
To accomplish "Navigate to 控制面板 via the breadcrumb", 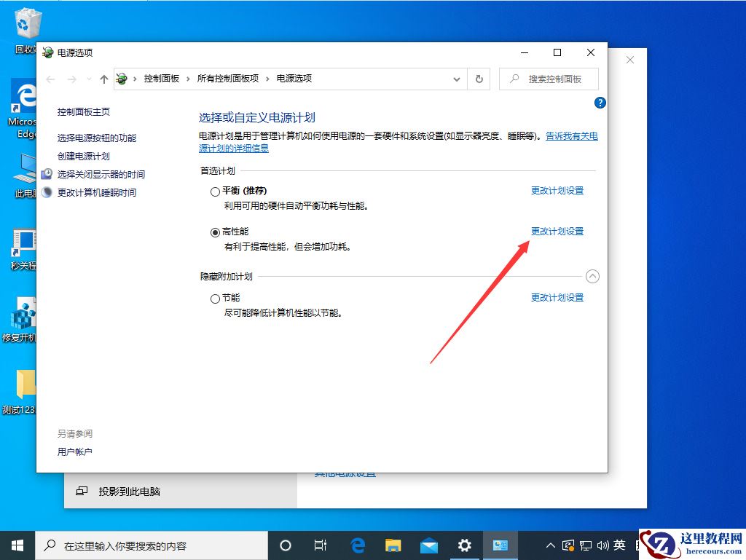I will [x=162, y=78].
